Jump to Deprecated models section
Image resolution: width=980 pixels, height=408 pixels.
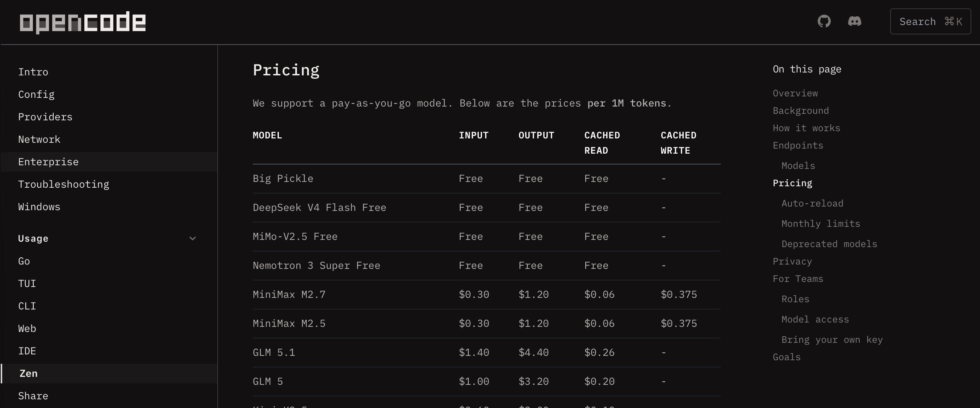tap(829, 244)
